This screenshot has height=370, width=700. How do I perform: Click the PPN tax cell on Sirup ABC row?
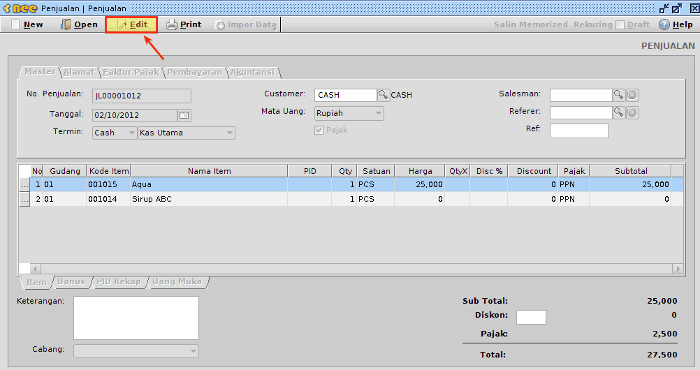tap(574, 199)
